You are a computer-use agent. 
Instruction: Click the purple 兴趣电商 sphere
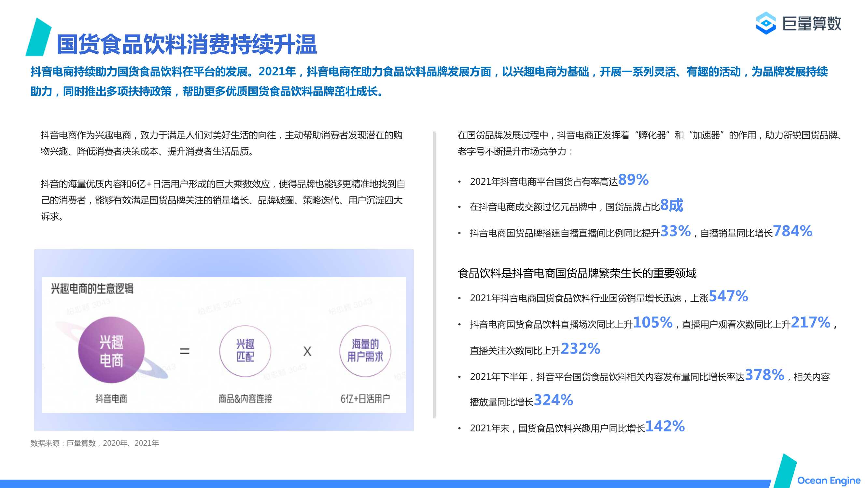click(x=111, y=350)
